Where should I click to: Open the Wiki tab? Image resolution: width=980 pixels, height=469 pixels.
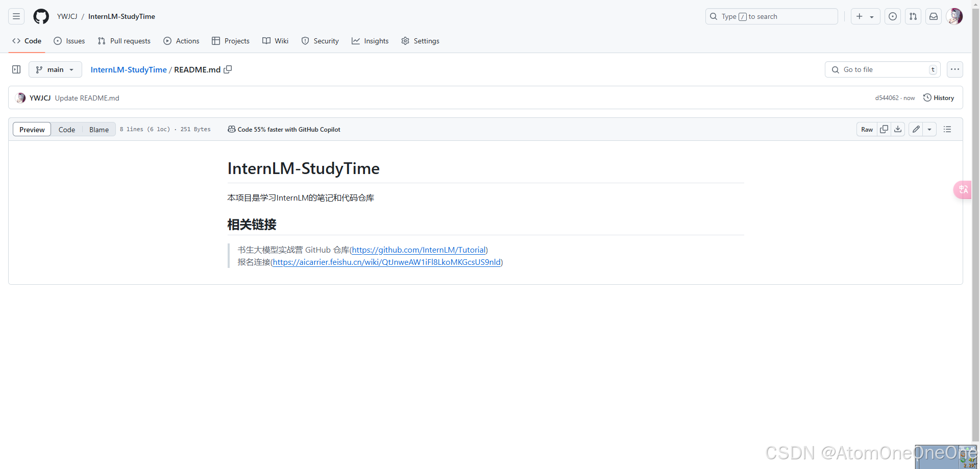coord(276,41)
